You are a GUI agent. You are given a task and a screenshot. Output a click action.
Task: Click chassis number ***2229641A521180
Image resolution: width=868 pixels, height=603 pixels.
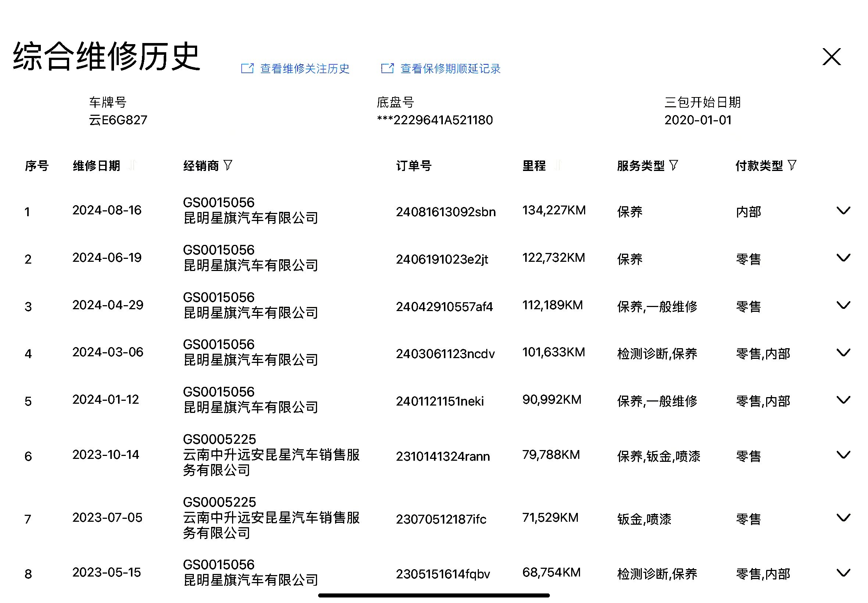(435, 120)
